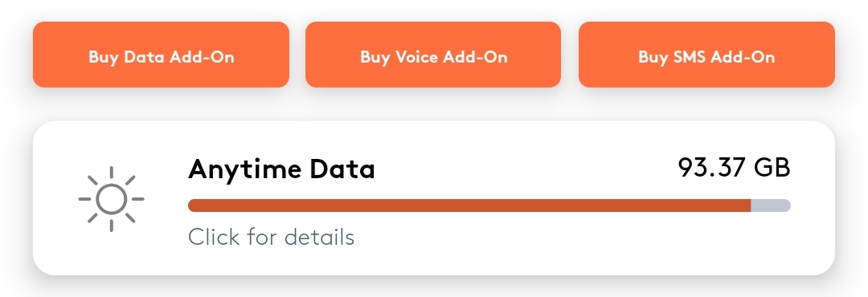
Task: Click the grey unused end of data bar
Action: [771, 205]
